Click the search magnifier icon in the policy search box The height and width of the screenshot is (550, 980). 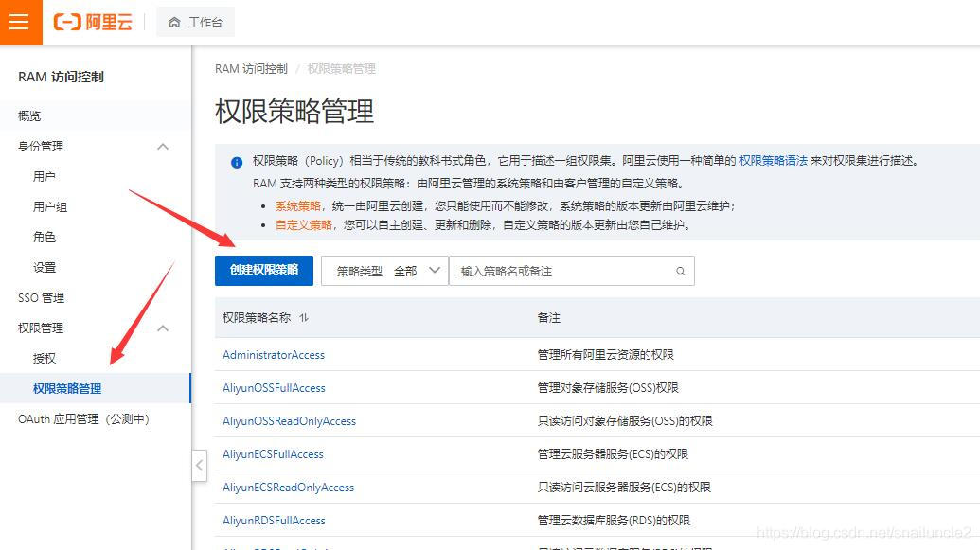[x=681, y=272]
